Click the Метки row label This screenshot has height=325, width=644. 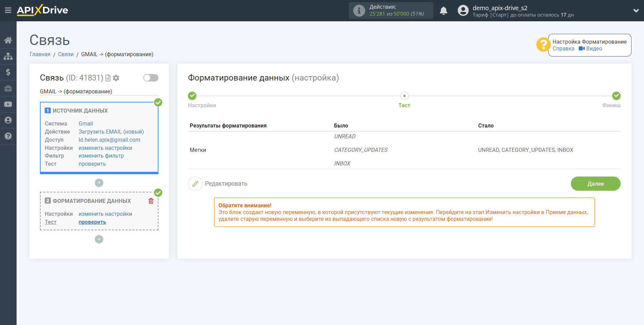click(198, 150)
